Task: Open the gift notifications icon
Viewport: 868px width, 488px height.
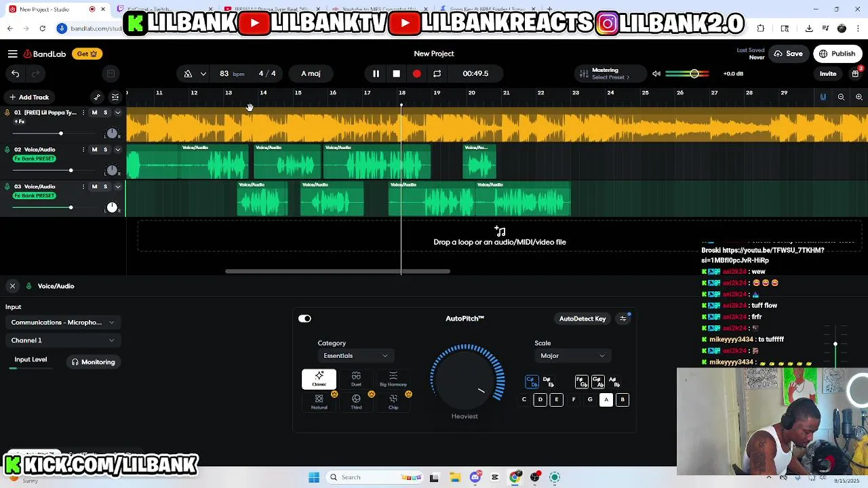Action: coord(856,73)
